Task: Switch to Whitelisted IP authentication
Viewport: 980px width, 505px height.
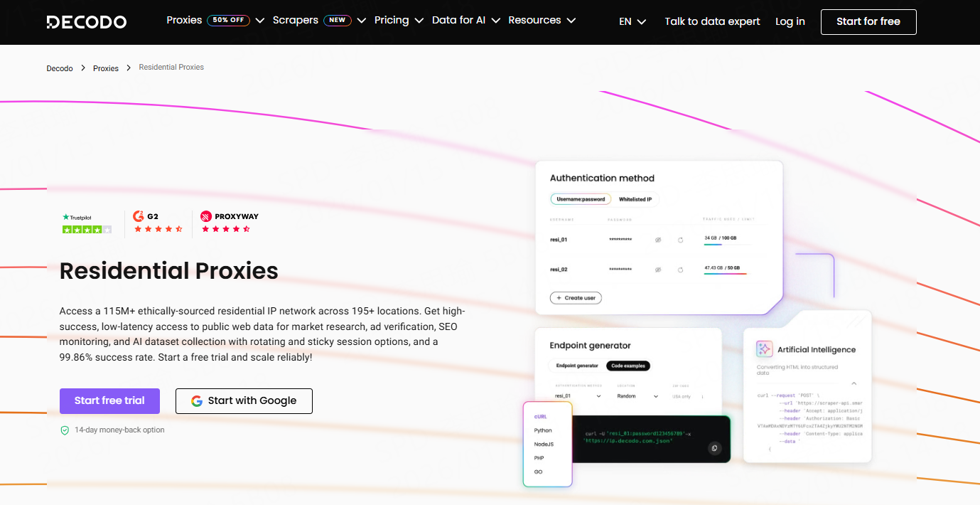Action: coord(635,199)
